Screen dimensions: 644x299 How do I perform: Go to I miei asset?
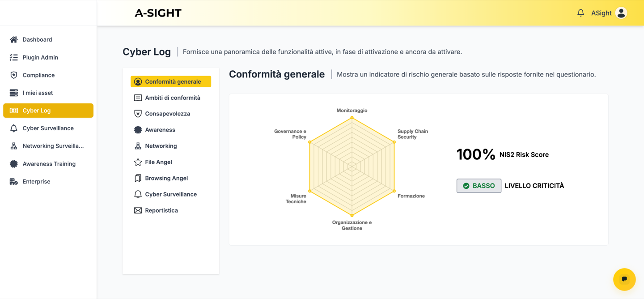coord(38,93)
